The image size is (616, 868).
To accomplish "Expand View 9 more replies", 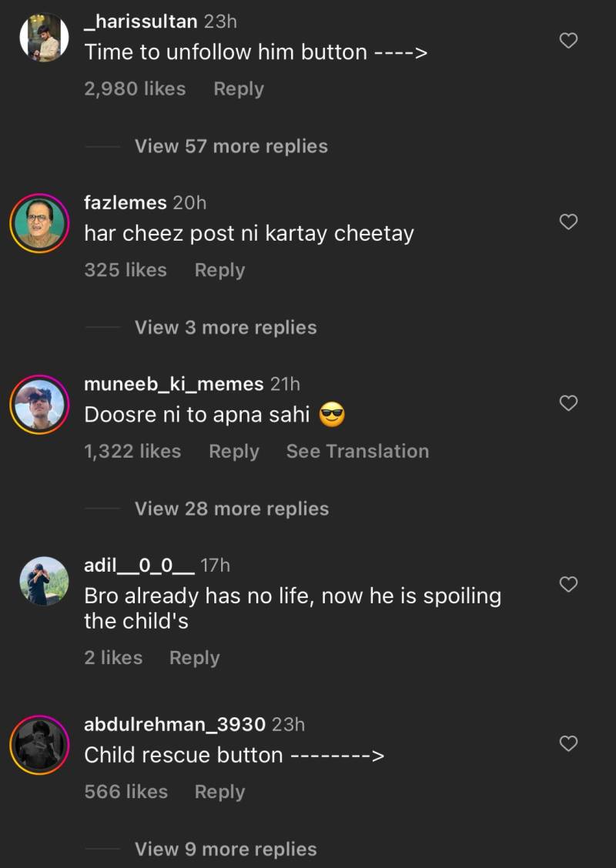I will (226, 850).
